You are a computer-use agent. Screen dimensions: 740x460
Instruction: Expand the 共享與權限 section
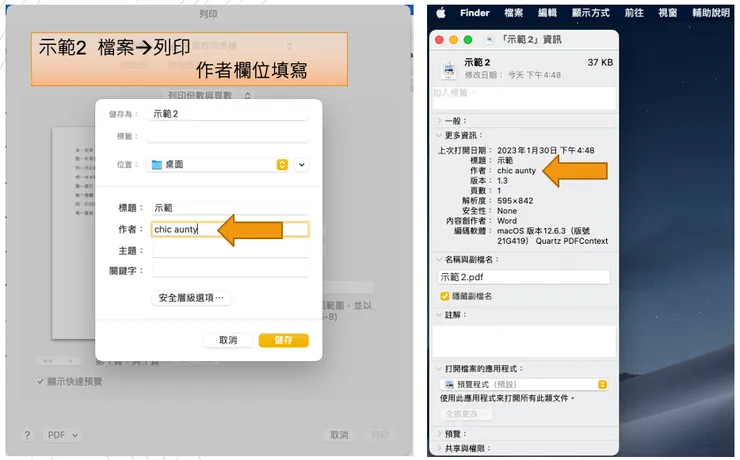pos(438,448)
